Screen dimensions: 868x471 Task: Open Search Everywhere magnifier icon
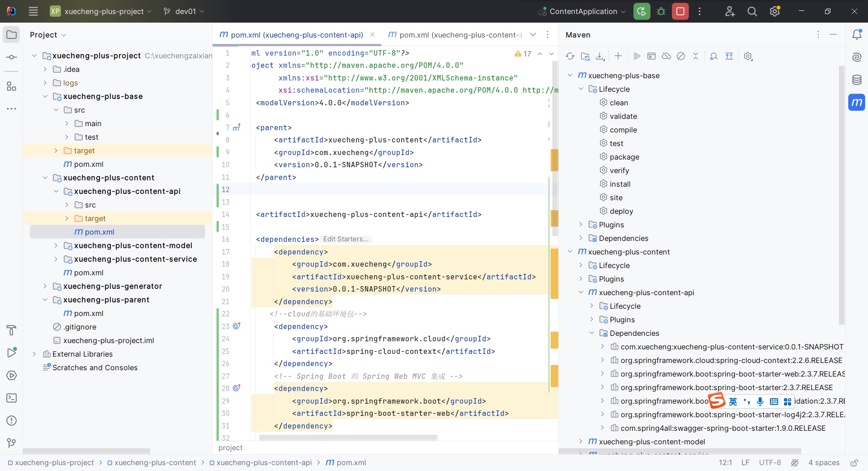click(752, 11)
